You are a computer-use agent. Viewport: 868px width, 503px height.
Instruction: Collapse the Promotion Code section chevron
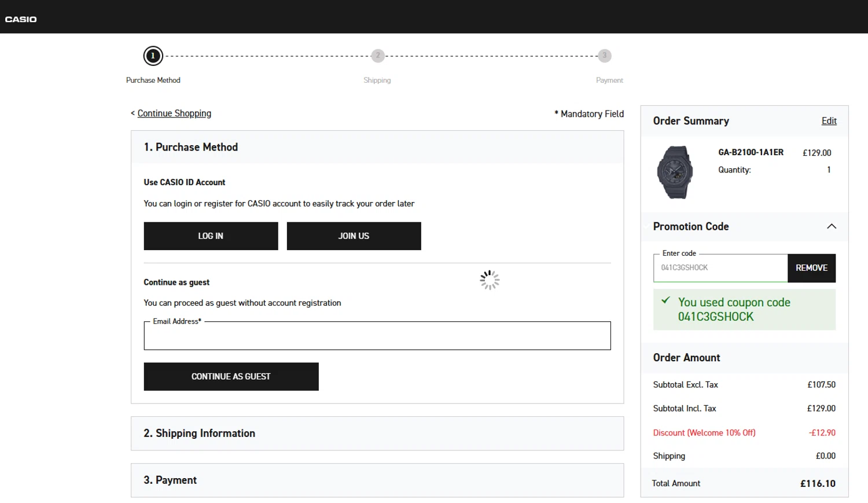[x=832, y=226]
